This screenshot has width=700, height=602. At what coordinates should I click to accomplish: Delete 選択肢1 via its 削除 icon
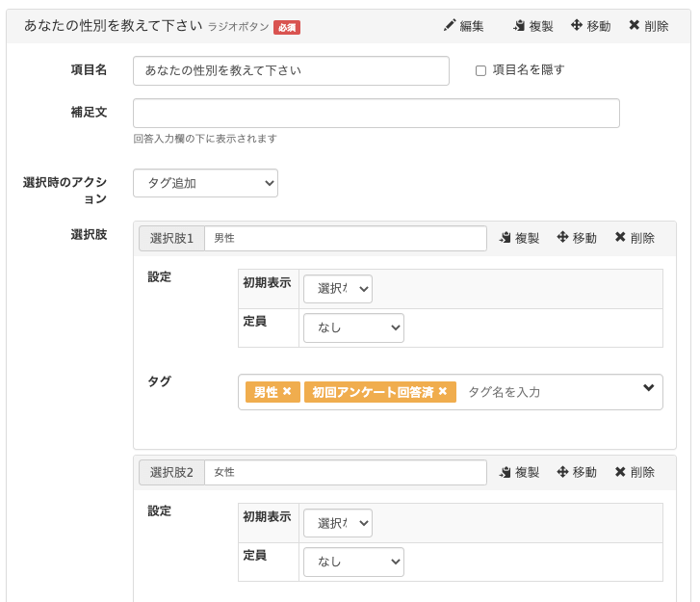tap(620, 237)
